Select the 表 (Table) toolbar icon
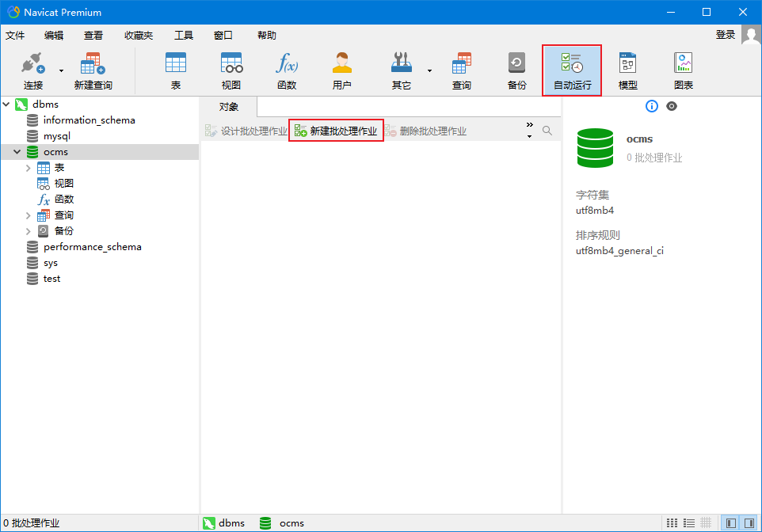The height and width of the screenshot is (532, 762). click(175, 70)
